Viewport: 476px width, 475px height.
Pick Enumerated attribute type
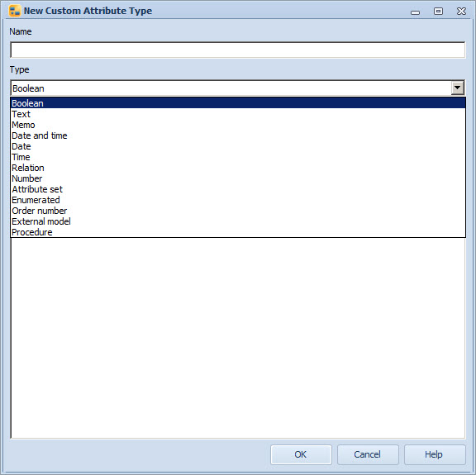(238, 200)
